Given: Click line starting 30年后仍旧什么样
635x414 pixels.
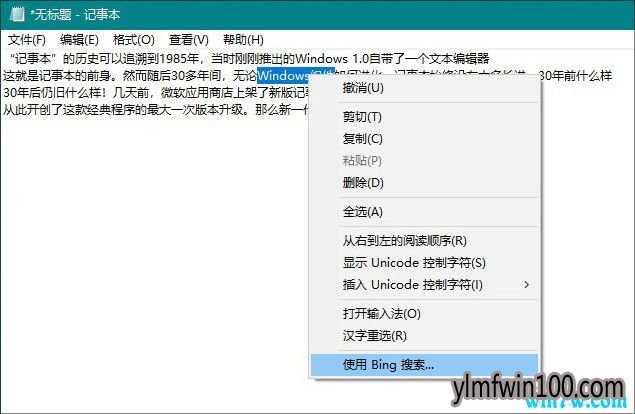Looking at the screenshot, I should [156, 93].
